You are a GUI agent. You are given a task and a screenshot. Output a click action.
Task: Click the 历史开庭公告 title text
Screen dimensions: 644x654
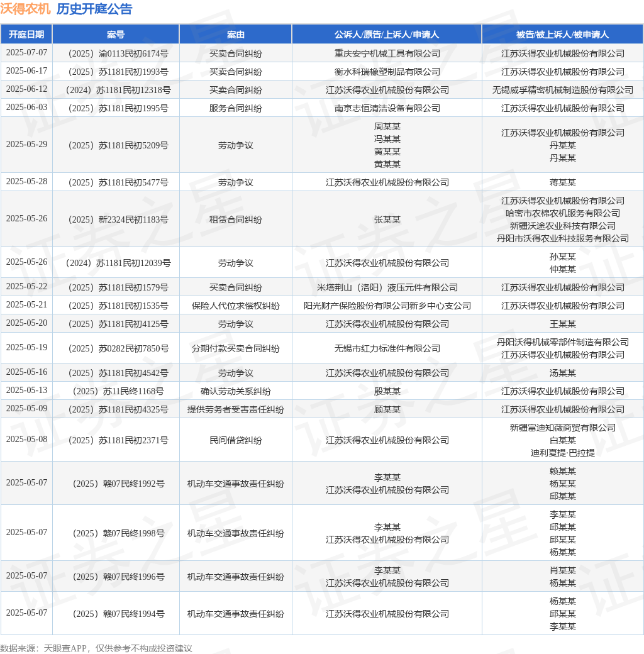[94, 9]
